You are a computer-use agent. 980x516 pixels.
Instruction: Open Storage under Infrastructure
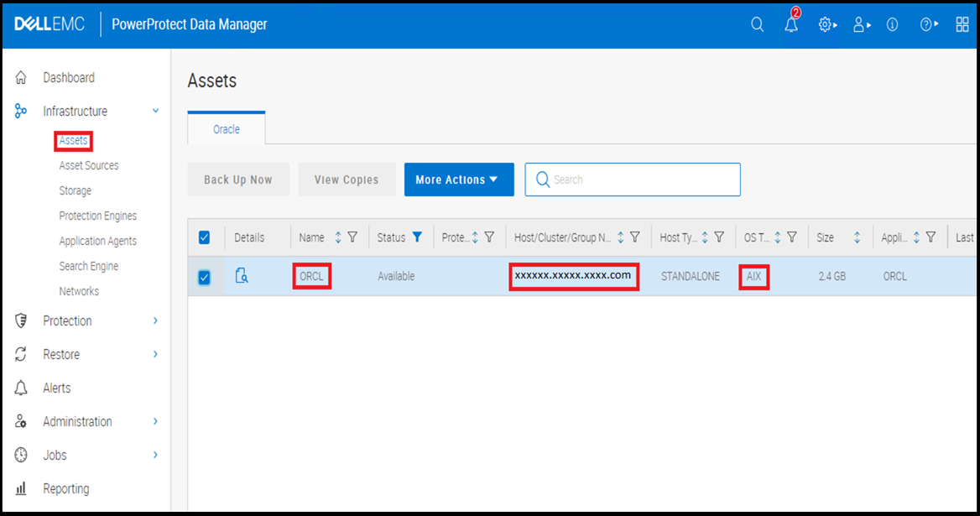point(75,190)
